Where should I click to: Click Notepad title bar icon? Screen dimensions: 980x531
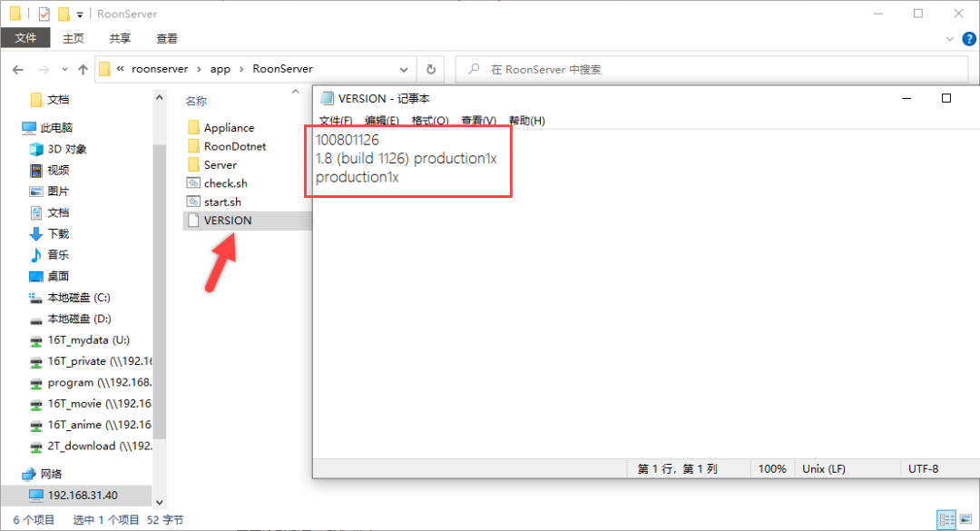[x=327, y=98]
